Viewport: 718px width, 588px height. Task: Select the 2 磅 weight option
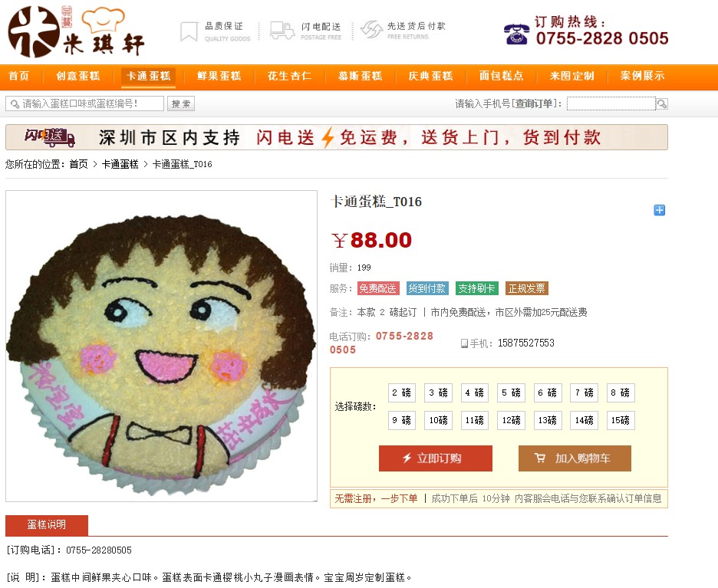point(402,393)
